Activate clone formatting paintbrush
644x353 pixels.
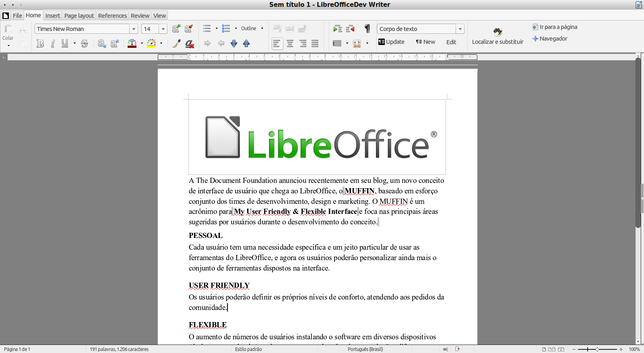176,43
